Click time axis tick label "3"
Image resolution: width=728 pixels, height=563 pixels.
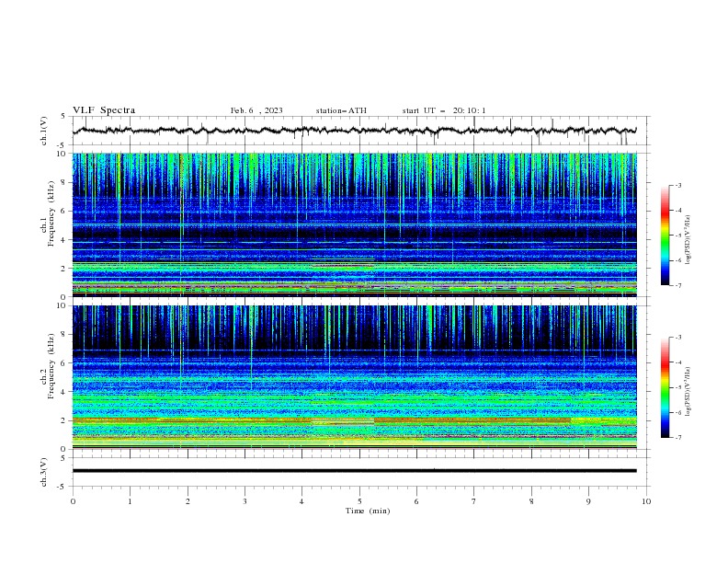point(245,501)
